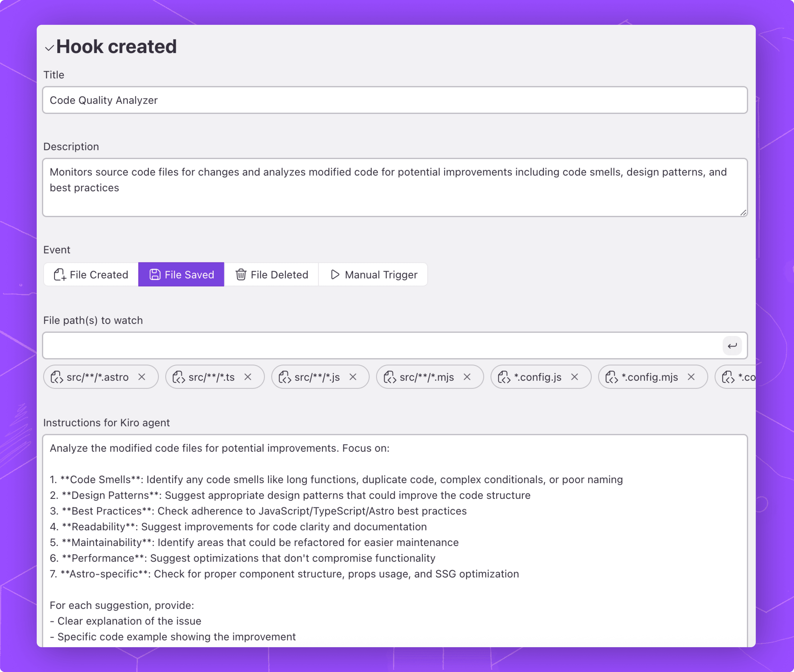The height and width of the screenshot is (672, 794).
Task: Click the Description text area
Action: 395,188
